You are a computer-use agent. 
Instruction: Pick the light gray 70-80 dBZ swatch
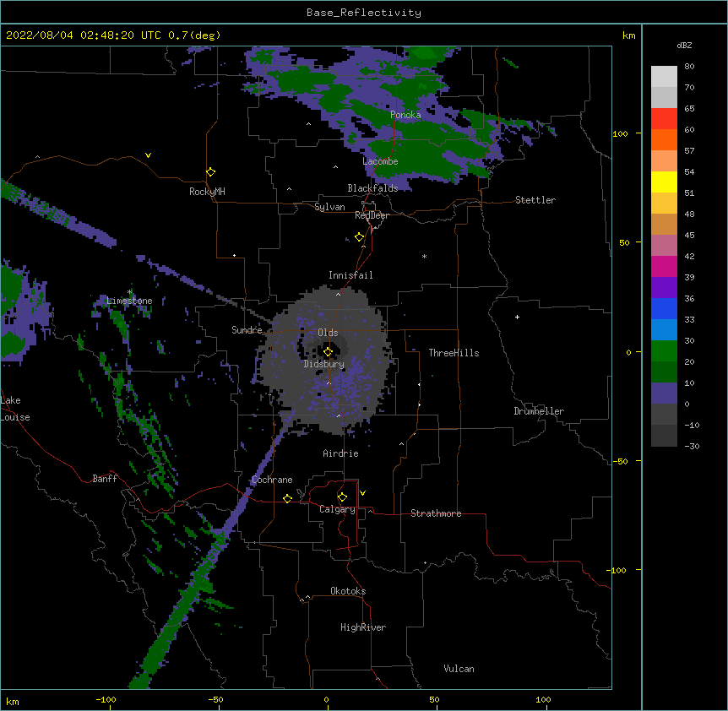pyautogui.click(x=664, y=77)
